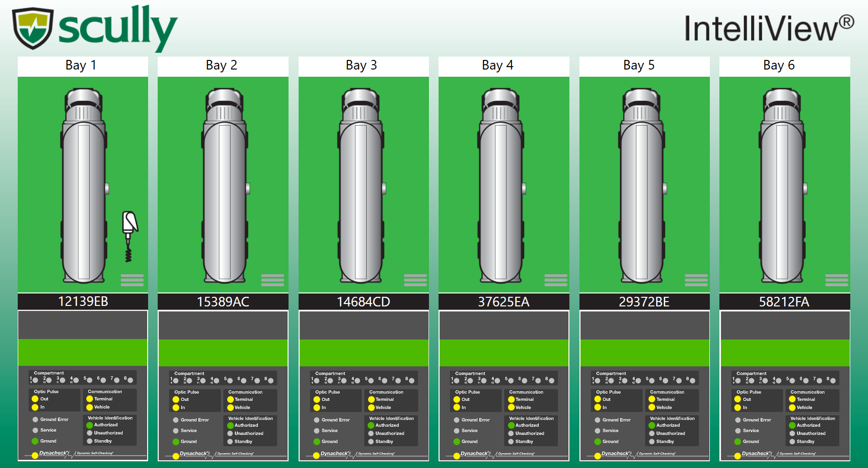
Task: Click Bay 1 Authorized indicator
Action: coord(90,425)
